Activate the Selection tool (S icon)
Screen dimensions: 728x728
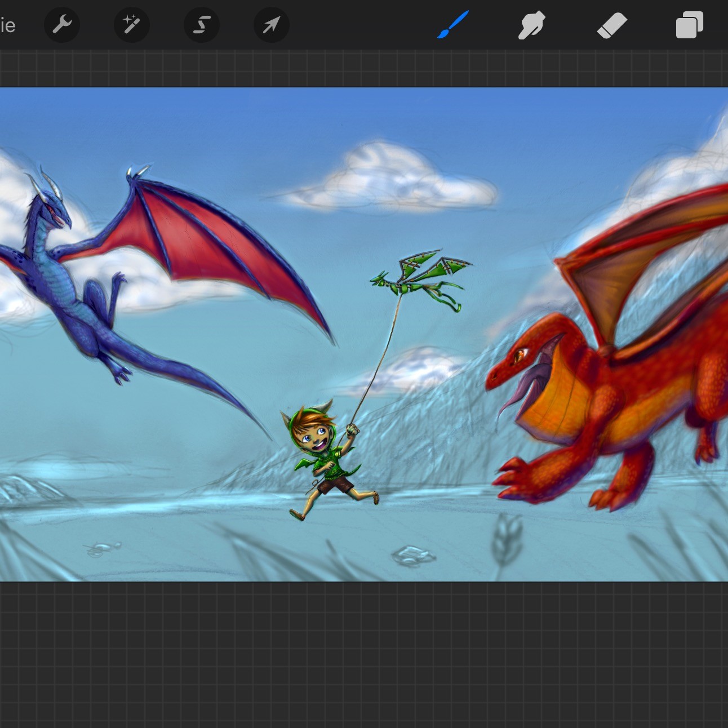coord(201,25)
